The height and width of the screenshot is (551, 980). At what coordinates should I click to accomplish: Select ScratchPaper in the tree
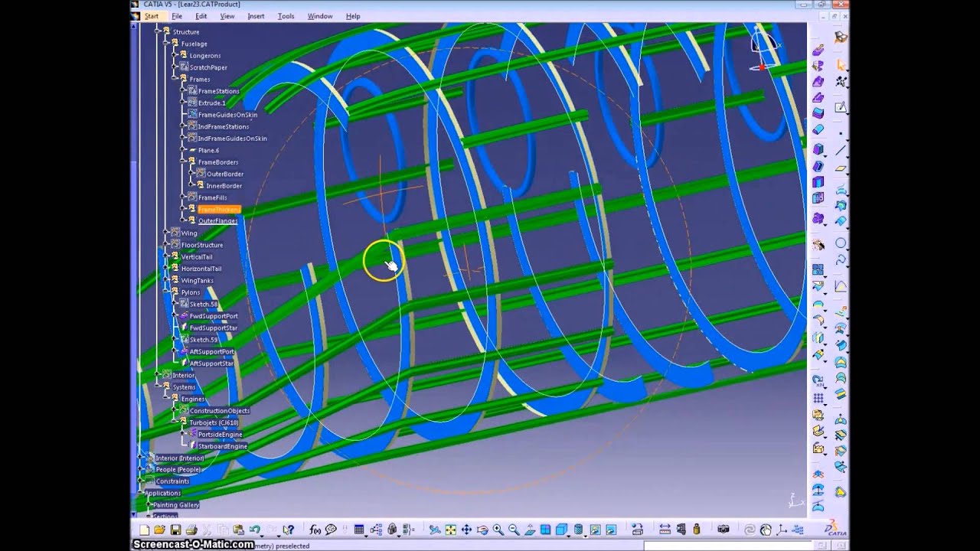208,67
